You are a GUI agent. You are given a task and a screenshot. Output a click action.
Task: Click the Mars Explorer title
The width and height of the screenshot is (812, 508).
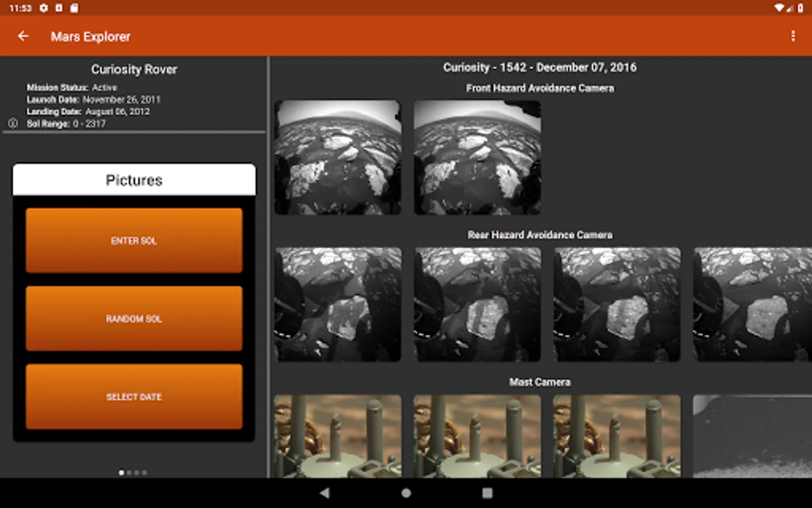click(x=90, y=37)
